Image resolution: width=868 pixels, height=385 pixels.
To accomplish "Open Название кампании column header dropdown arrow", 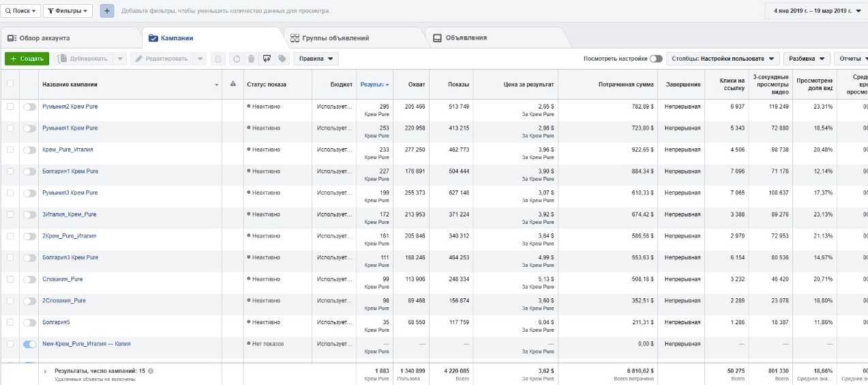I will point(217,85).
